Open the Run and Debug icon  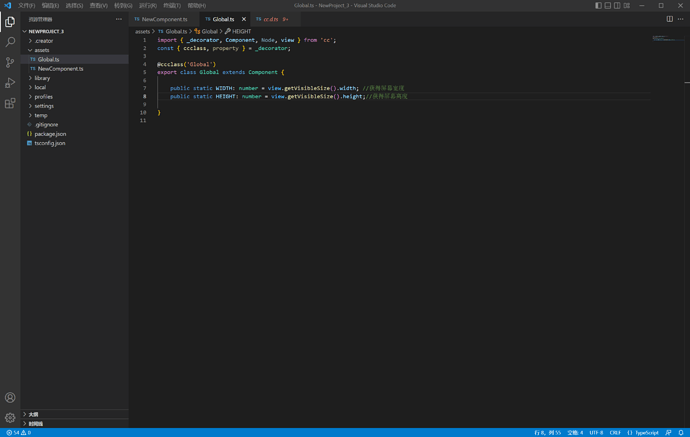pyautogui.click(x=10, y=83)
